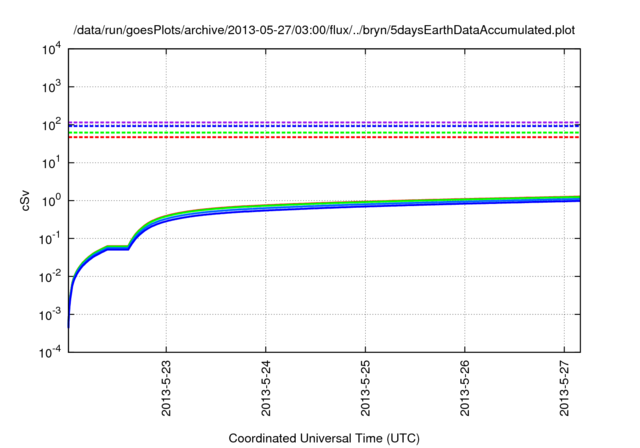This screenshot has height=448, width=640.
Task: Click the green dashed threshold line
Action: [324, 133]
